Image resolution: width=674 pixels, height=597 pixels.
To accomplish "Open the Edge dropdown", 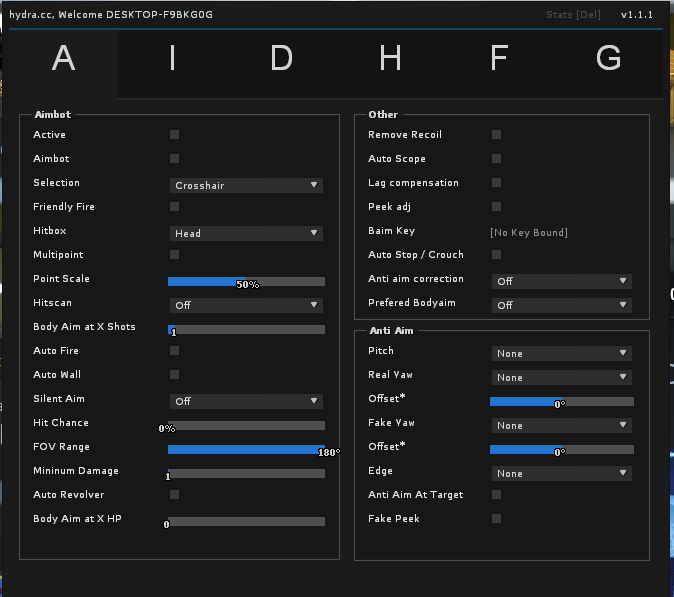I will (561, 473).
